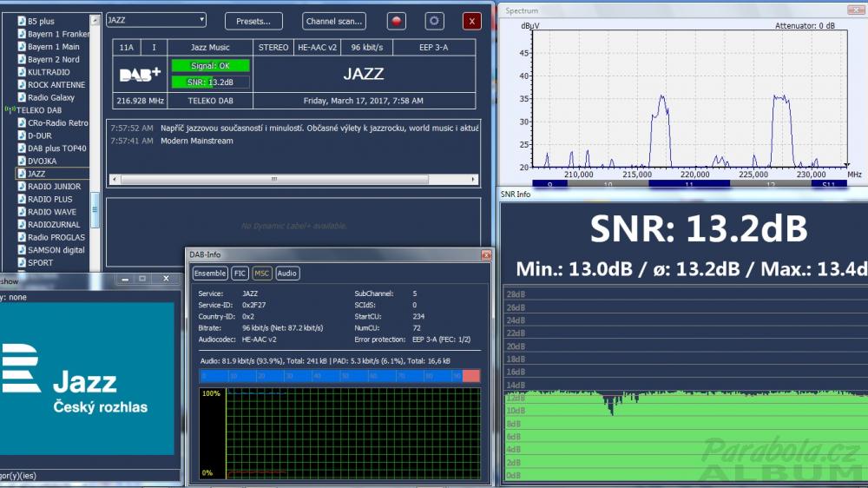Screen dimensions: 868x488
Task: Select DVOJKA station
Action: [42, 162]
